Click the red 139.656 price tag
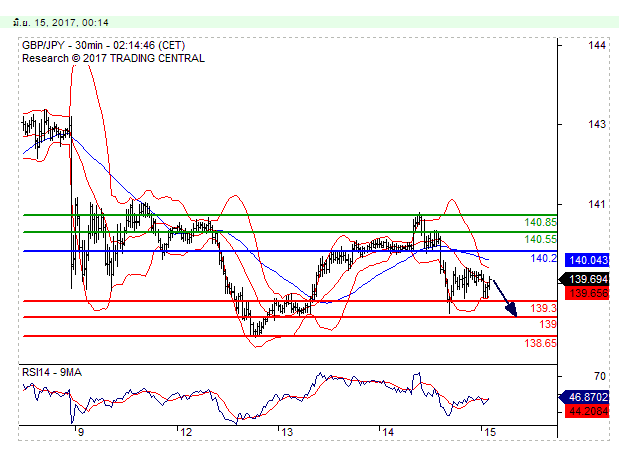This screenshot has height=452, width=619. click(587, 293)
